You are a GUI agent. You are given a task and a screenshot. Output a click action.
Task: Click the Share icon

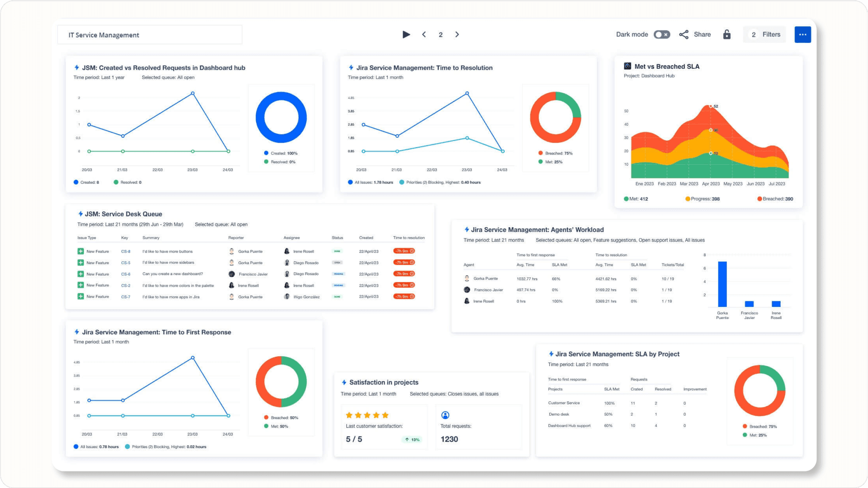[684, 35]
